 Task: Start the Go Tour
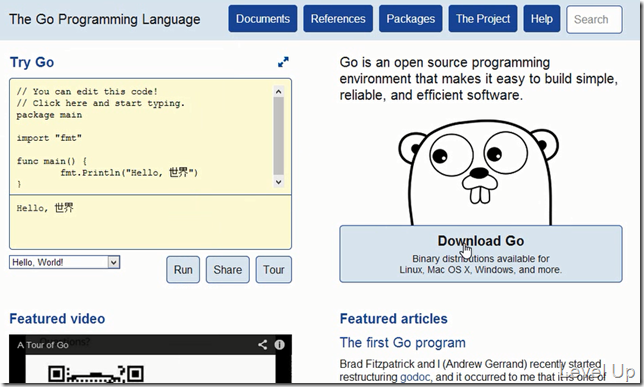(x=274, y=270)
